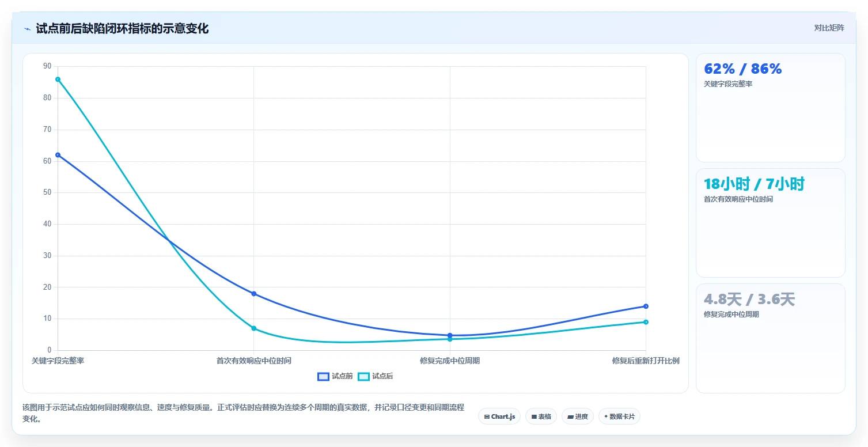
Task: Click the 62% / 86% card value
Action: (x=743, y=69)
